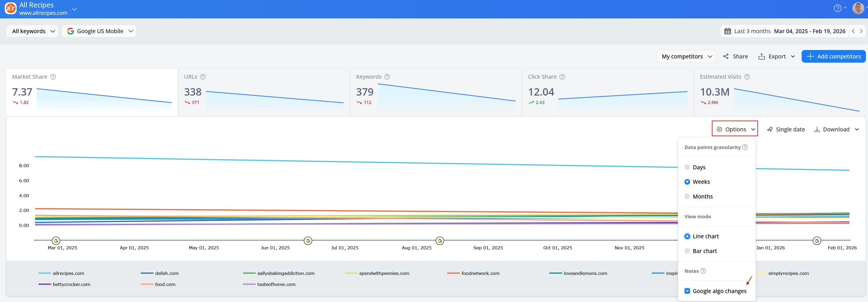Open the All keywords dropdown

click(x=32, y=31)
